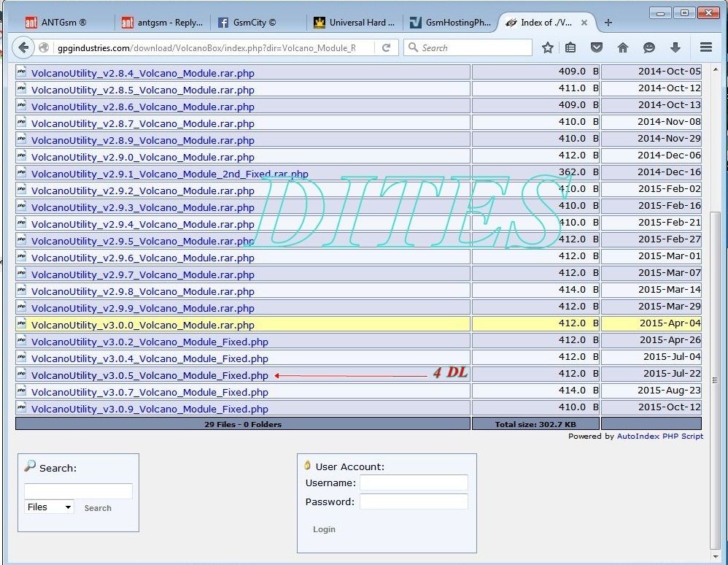728x565 pixels.
Task: Focus the page search text field
Action: (x=78, y=491)
